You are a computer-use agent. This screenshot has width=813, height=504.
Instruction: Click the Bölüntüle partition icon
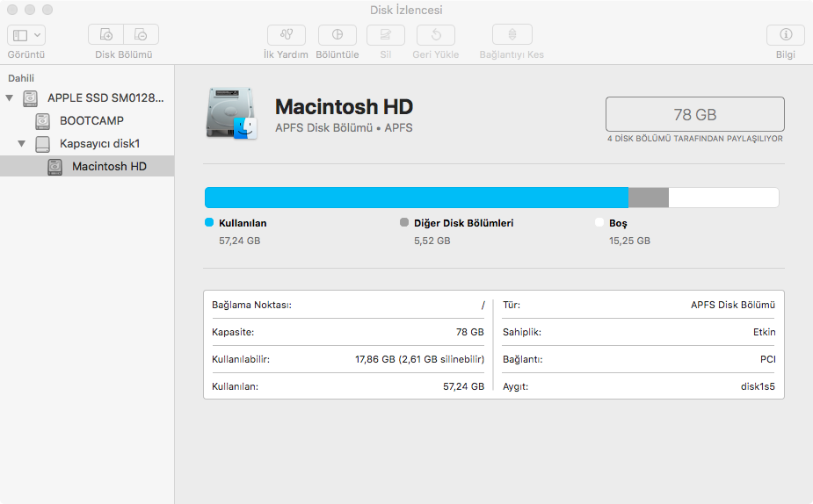click(x=337, y=35)
